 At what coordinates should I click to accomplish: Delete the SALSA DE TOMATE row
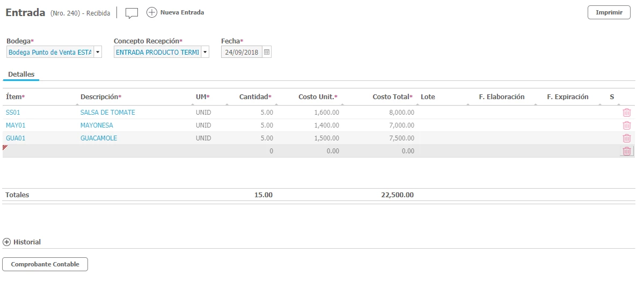click(x=626, y=113)
